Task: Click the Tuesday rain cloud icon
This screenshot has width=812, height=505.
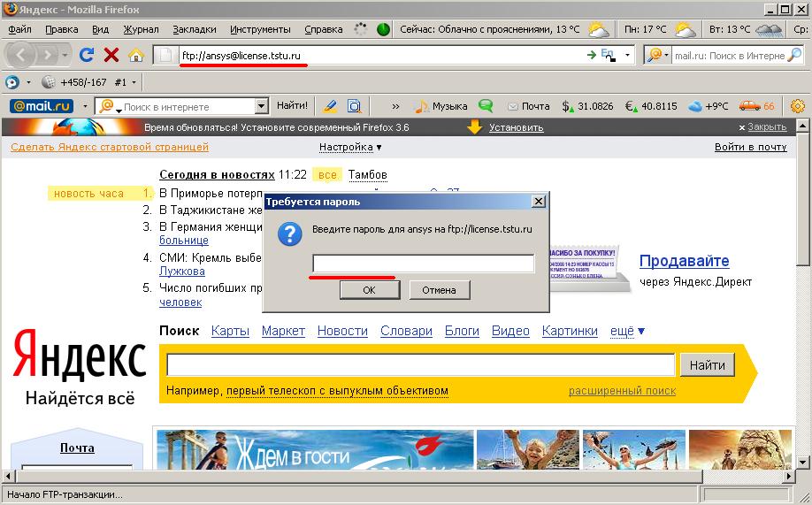Action: click(x=769, y=29)
